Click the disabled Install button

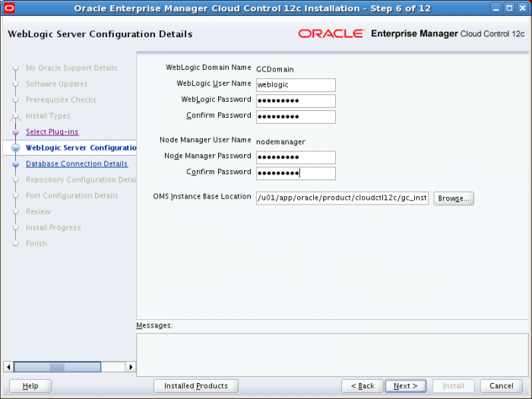click(x=453, y=386)
